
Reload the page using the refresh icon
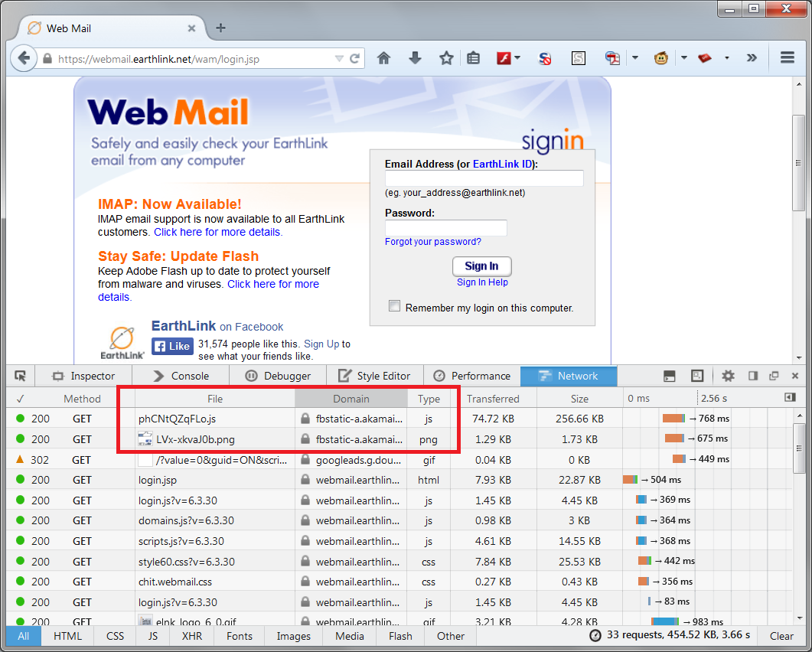[355, 58]
